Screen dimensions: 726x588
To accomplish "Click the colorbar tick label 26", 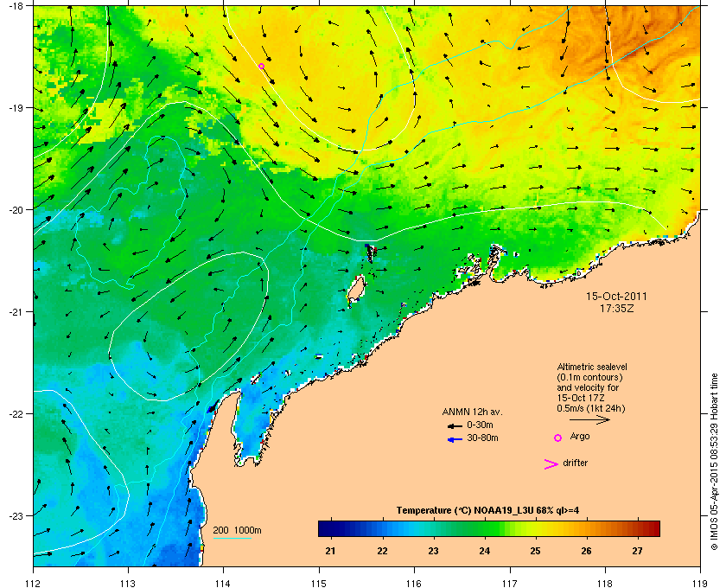I will (586, 551).
